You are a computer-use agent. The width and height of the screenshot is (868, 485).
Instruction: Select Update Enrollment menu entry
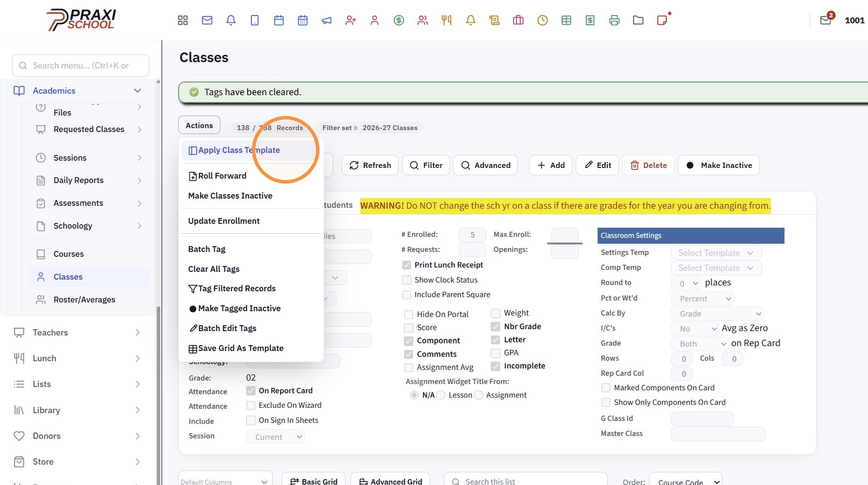pyautogui.click(x=250, y=221)
